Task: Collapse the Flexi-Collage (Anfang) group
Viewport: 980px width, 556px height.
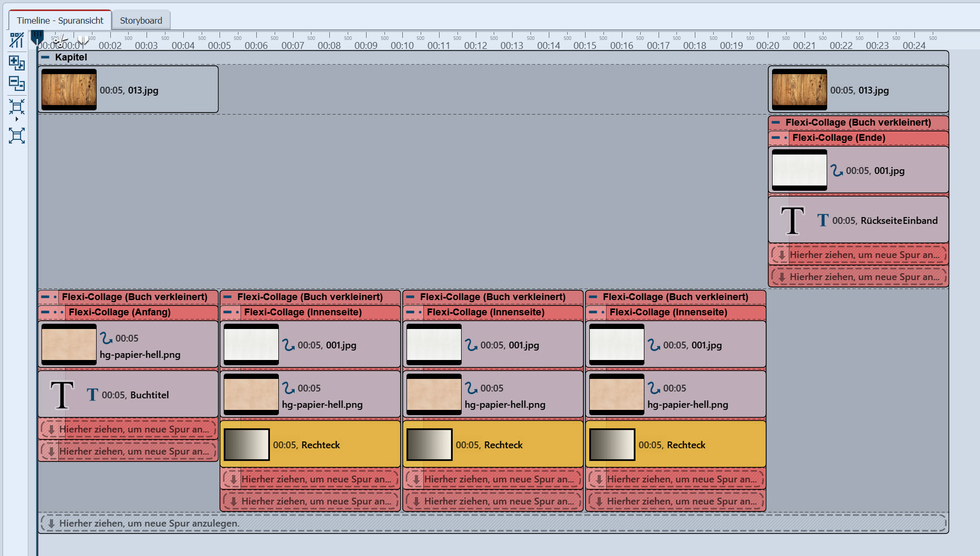Action: (46, 312)
